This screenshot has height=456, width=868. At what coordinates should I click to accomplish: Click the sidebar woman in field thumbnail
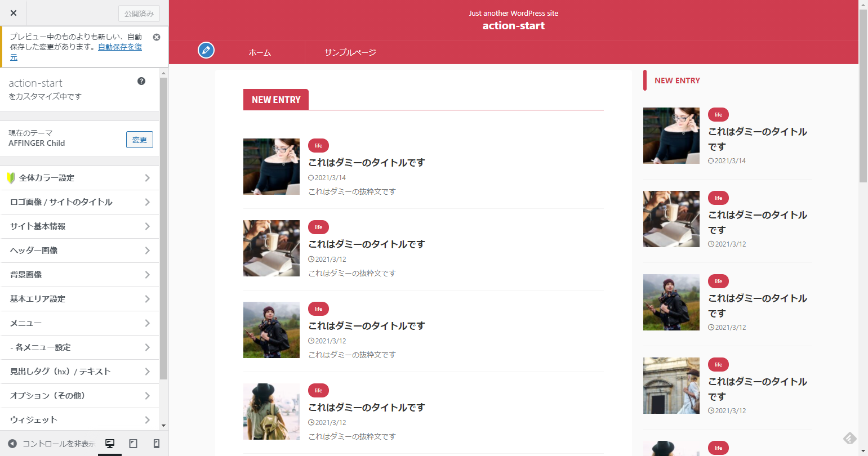(671, 302)
